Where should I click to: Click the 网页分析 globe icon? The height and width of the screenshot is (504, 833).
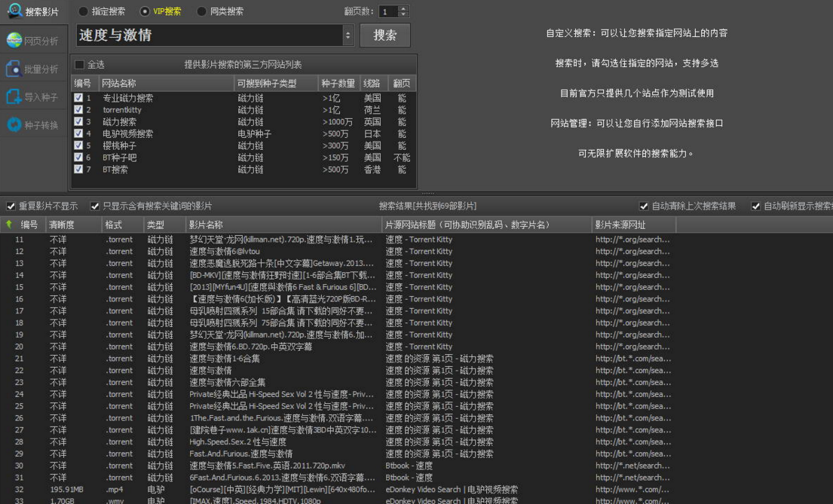click(x=14, y=41)
